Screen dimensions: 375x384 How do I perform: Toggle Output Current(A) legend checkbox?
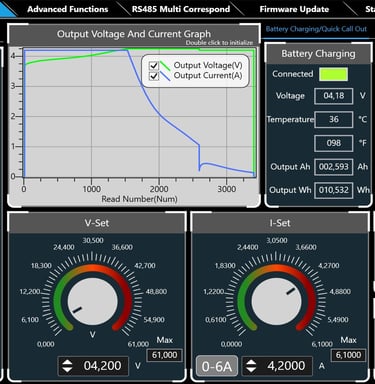pyautogui.click(x=154, y=76)
